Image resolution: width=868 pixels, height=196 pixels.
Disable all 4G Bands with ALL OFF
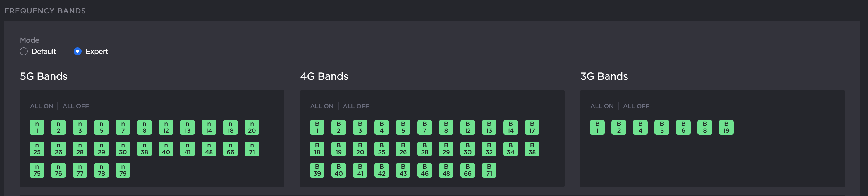pyautogui.click(x=355, y=106)
